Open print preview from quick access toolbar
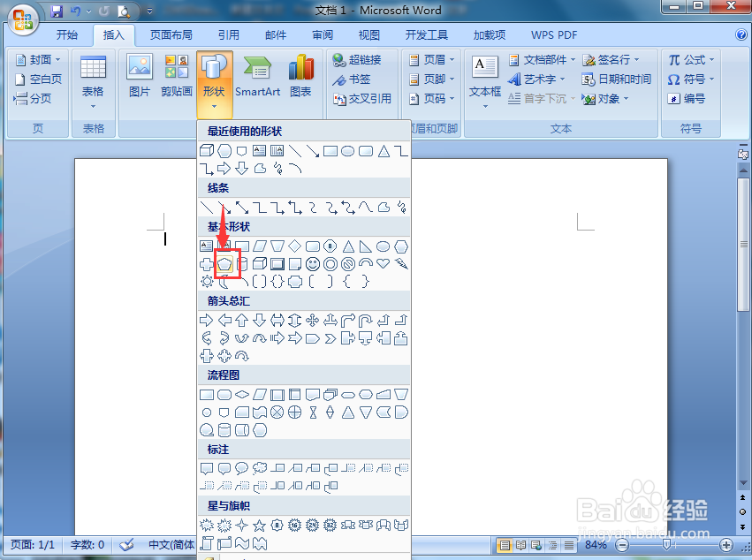Image resolution: width=752 pixels, height=560 pixels. pyautogui.click(x=123, y=11)
